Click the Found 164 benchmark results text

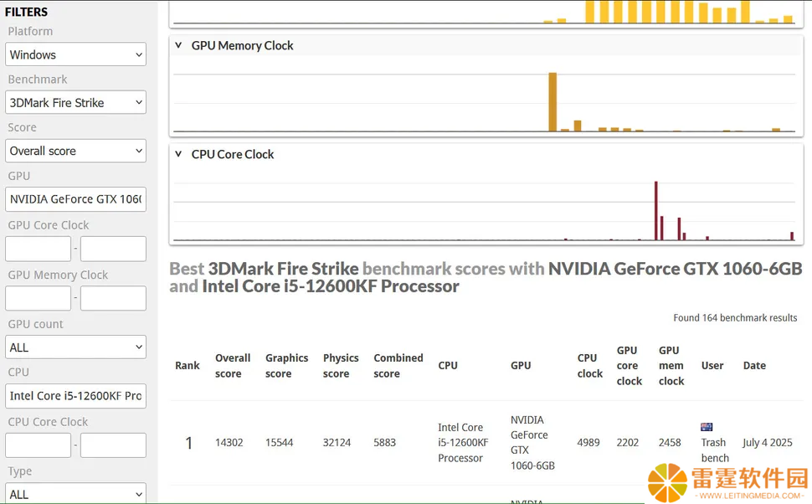coord(735,317)
